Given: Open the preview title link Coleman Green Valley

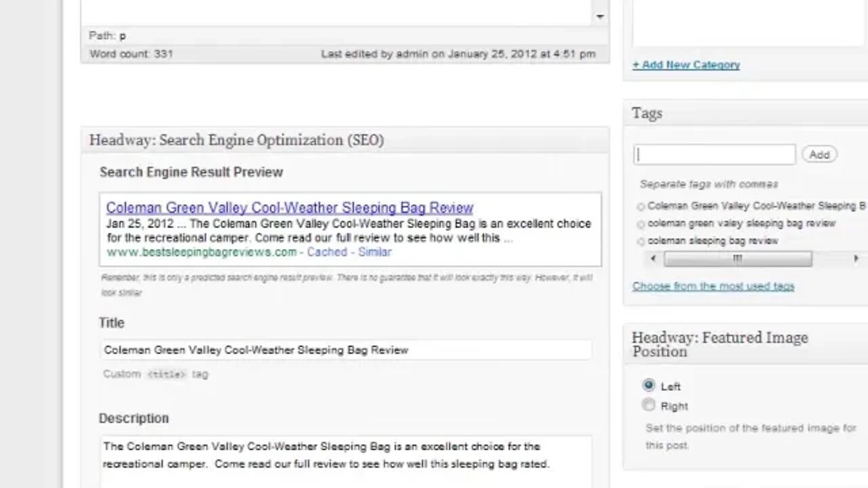Looking at the screenshot, I should pos(290,208).
